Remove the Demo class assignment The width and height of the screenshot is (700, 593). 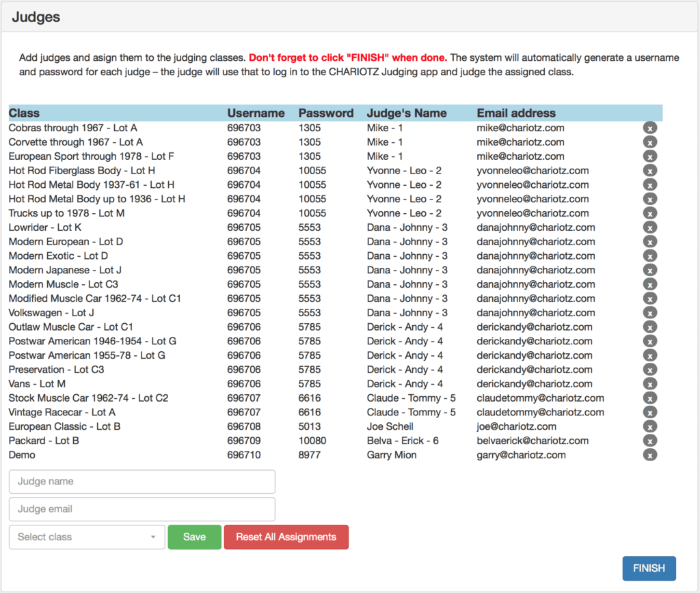[x=649, y=455]
